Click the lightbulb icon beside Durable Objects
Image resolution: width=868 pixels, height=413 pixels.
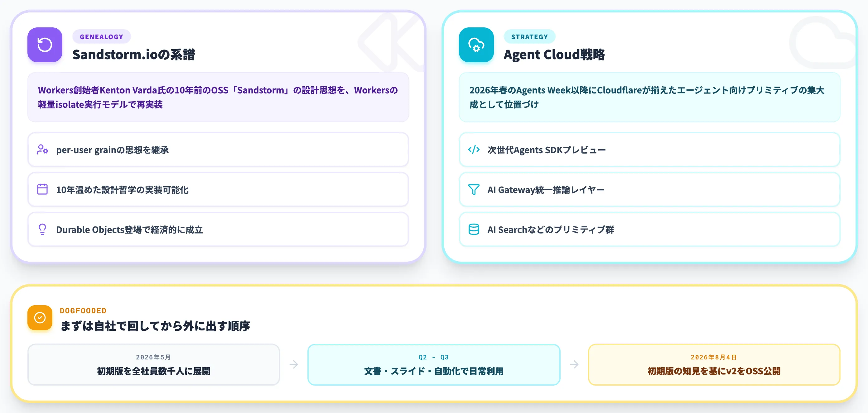pyautogui.click(x=42, y=229)
